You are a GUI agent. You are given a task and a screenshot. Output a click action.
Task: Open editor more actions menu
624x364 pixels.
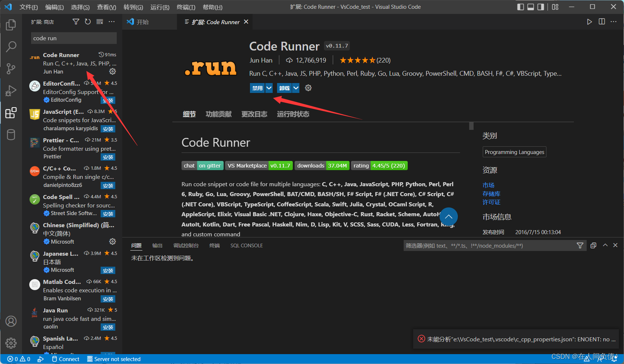click(614, 22)
